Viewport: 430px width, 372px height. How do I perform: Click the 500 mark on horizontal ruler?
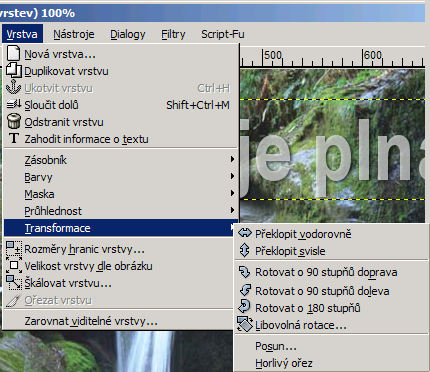[273, 55]
